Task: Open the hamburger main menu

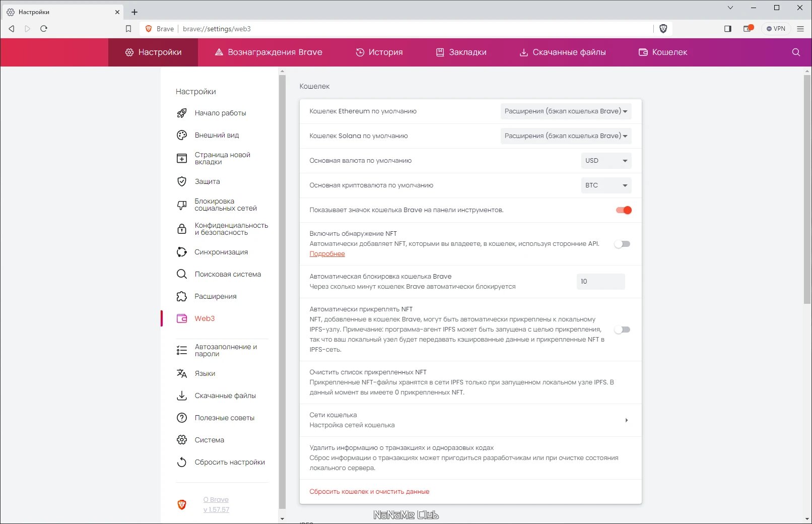Action: (x=800, y=29)
